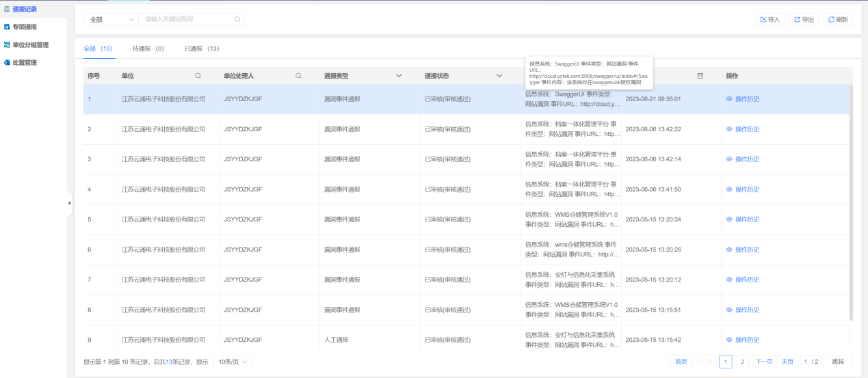Image resolution: width=868 pixels, height=378 pixels.
Task: Open the calendar icon in table header
Action: 700,76
